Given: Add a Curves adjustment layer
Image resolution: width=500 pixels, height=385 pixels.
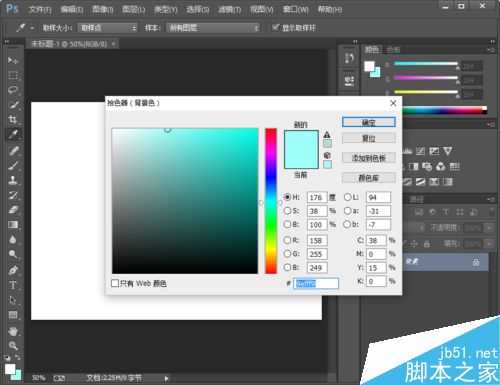Looking at the screenshot, I should 420,151.
